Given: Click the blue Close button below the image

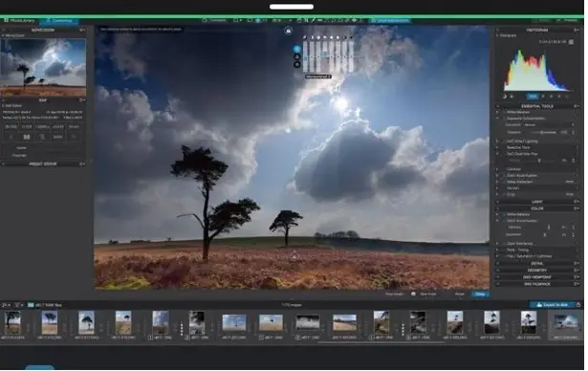Looking at the screenshot, I should tap(480, 295).
